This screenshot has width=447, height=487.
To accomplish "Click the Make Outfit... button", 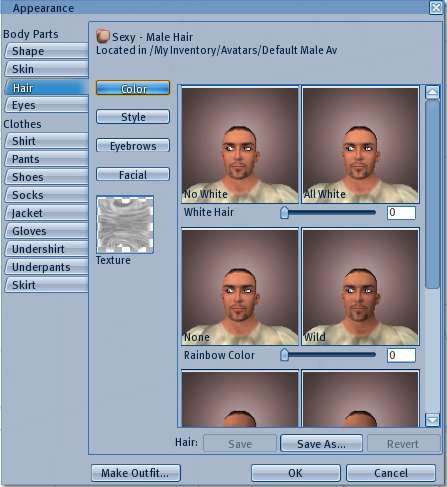I will click(x=135, y=473).
